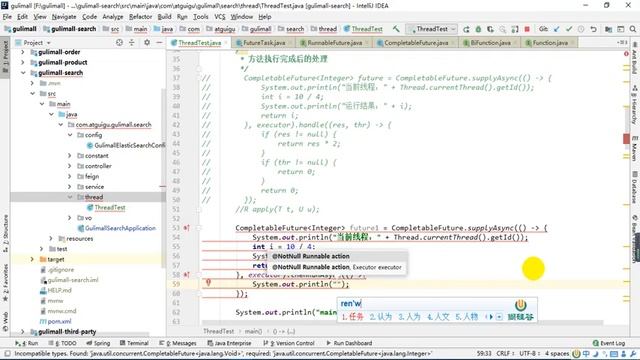Click the CRLF line separator in status bar
The height and width of the screenshot is (360, 640).
[504, 353]
